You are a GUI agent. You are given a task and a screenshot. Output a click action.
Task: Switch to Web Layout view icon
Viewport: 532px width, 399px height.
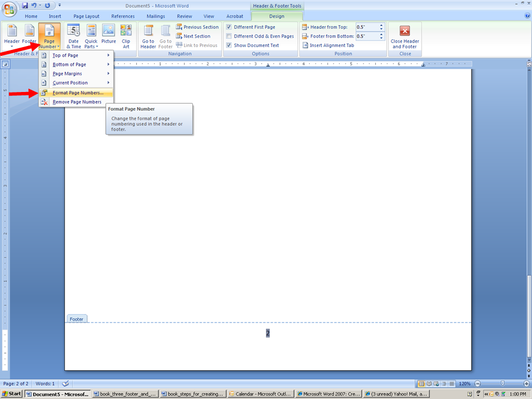tap(436, 383)
